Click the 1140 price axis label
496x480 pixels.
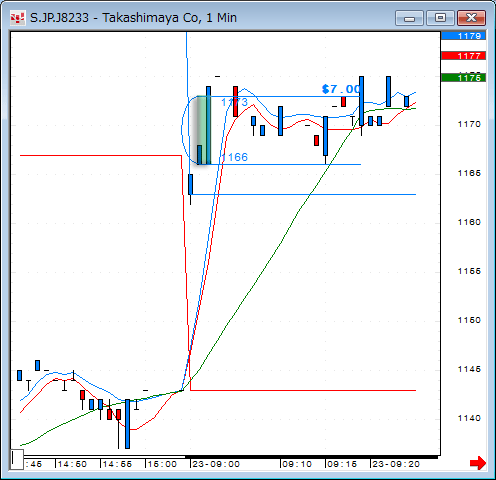point(469,418)
